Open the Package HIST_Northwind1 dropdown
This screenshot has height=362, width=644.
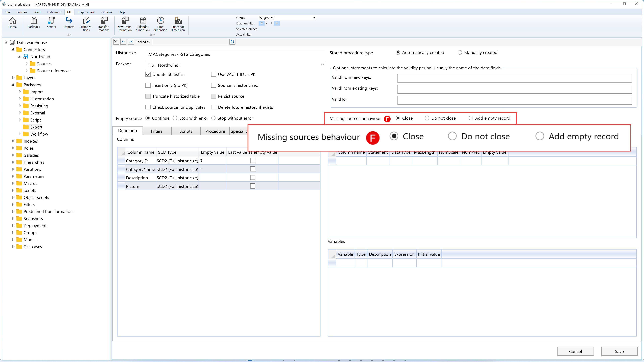[322, 65]
